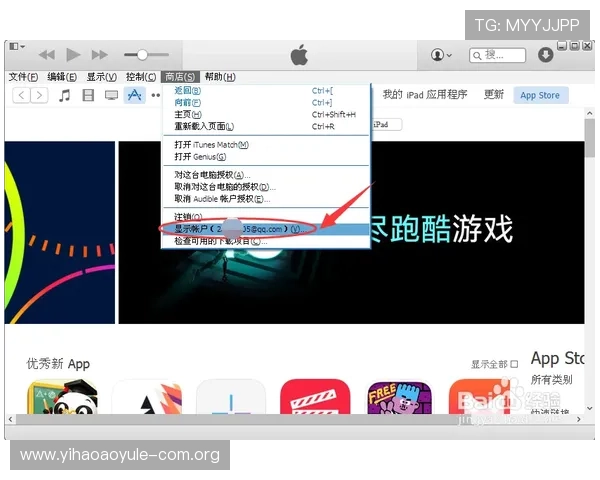Click the fast-forward button
The width and height of the screenshot is (600, 480).
pyautogui.click(x=99, y=55)
